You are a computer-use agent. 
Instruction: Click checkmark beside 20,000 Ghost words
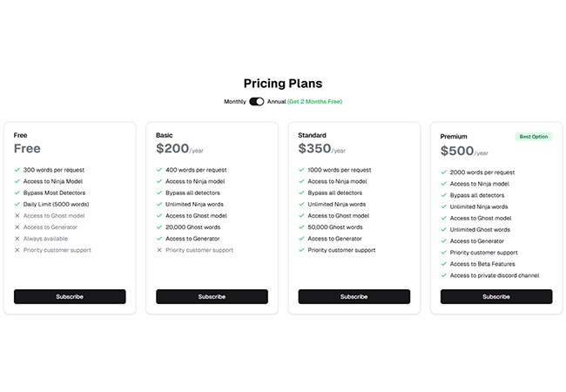[159, 227]
